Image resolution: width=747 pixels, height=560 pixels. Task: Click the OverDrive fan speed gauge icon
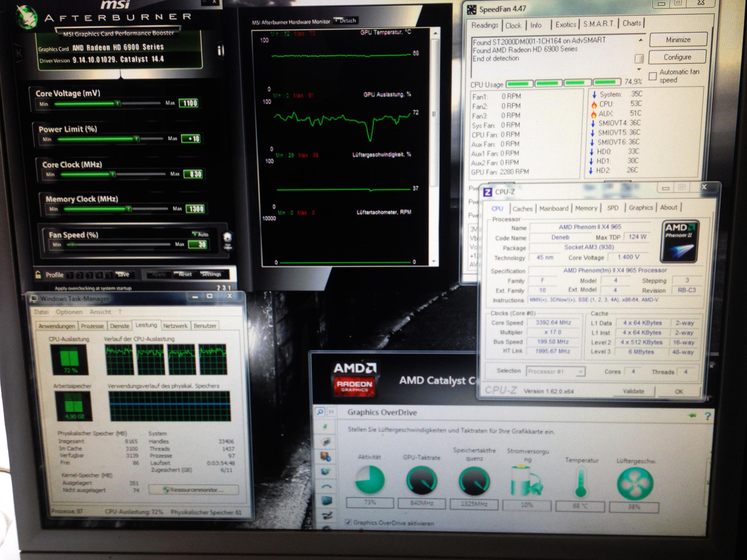(x=635, y=483)
